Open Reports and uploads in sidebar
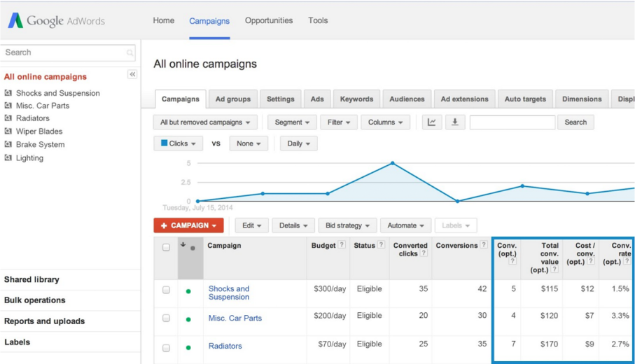Image resolution: width=635 pixels, height=364 pixels. pos(45,321)
